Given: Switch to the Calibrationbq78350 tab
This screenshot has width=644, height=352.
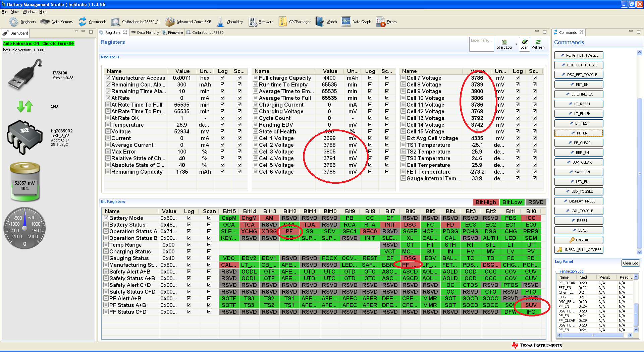Looking at the screenshot, I should 205,33.
